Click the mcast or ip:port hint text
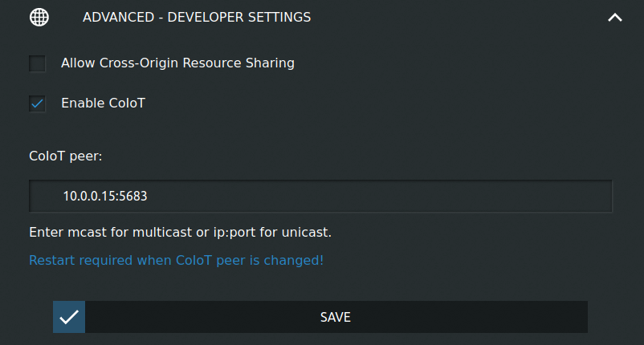This screenshot has width=644, height=345. 181,233
